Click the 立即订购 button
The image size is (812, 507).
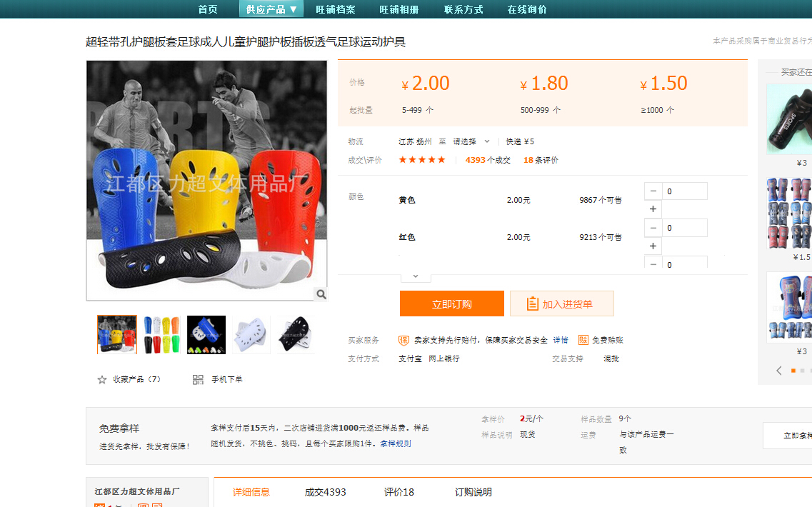[451, 303]
